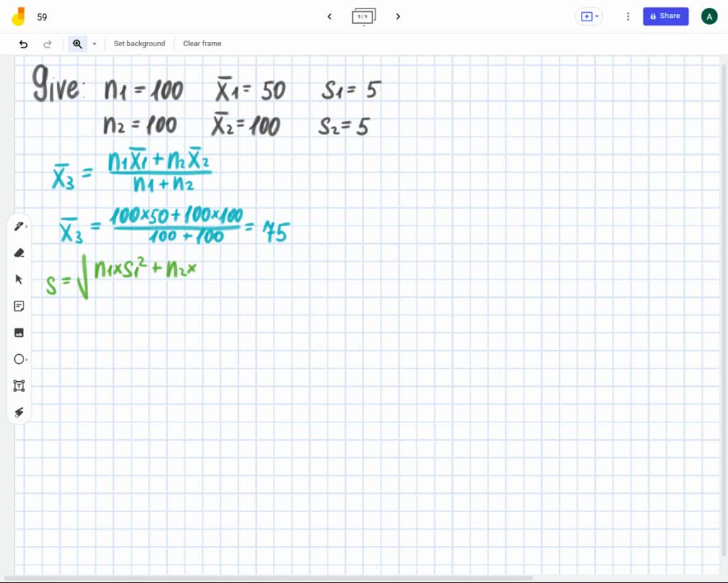Undo the last drawing action
Image resolution: width=728 pixels, height=583 pixels.
[22, 43]
